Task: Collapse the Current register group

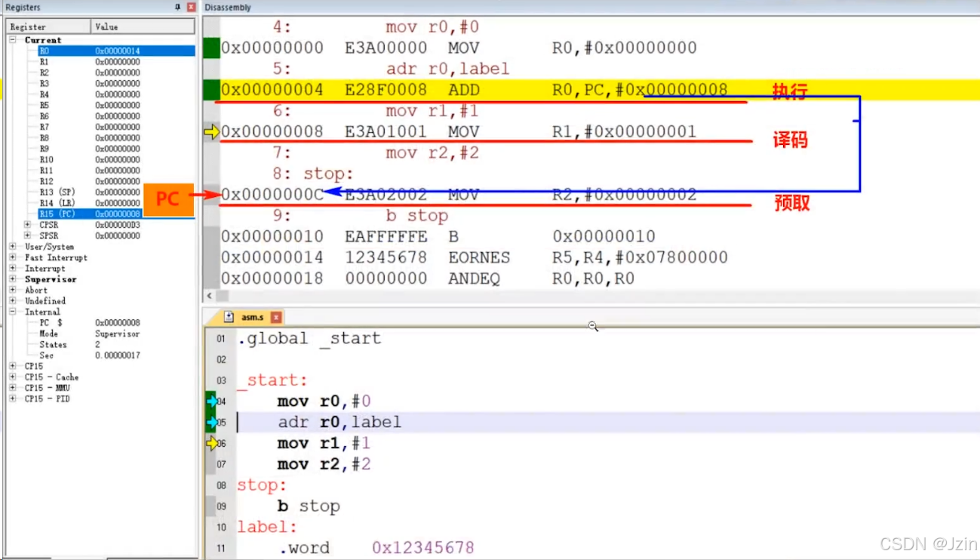Action: point(13,40)
